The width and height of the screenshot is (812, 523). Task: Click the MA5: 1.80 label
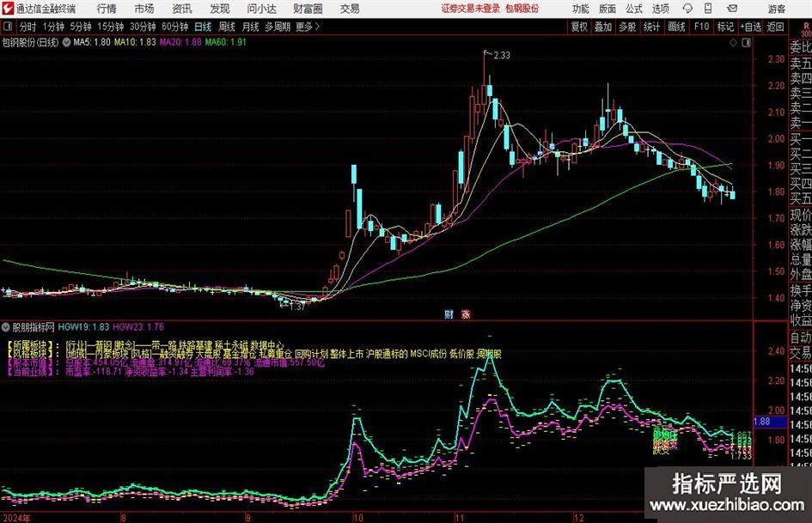tap(92, 42)
